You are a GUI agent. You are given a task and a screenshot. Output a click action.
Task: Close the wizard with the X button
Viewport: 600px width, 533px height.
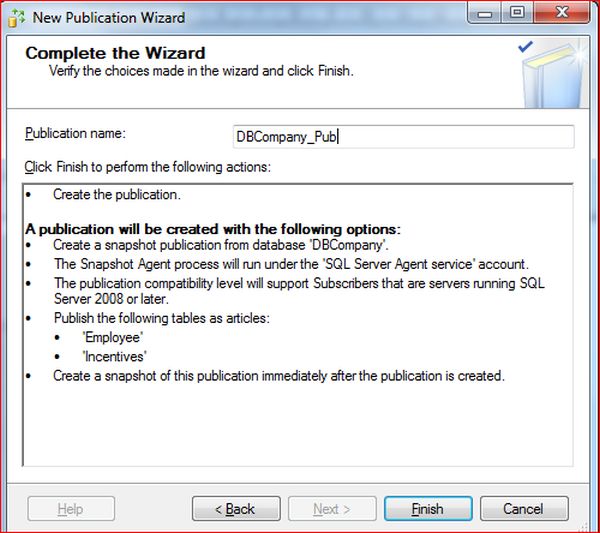561,13
